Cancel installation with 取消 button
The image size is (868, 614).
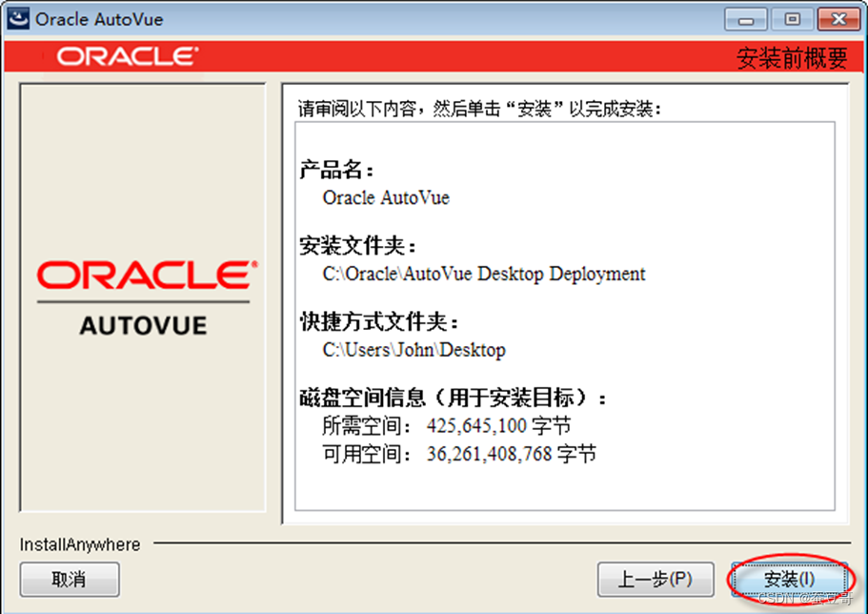[x=70, y=580]
